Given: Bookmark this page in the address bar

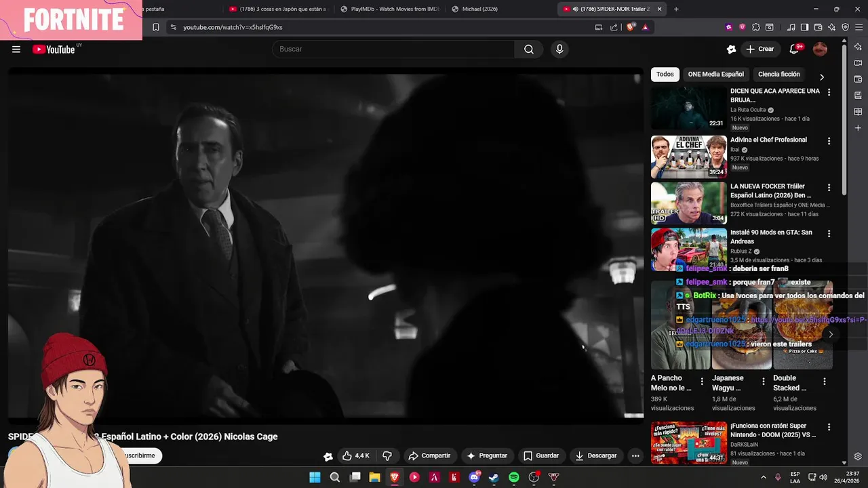Looking at the screenshot, I should 156,27.
